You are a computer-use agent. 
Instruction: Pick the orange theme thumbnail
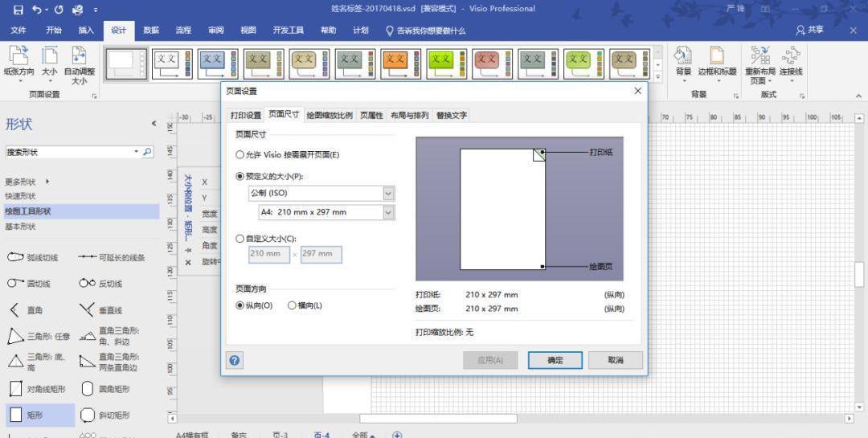(395, 63)
